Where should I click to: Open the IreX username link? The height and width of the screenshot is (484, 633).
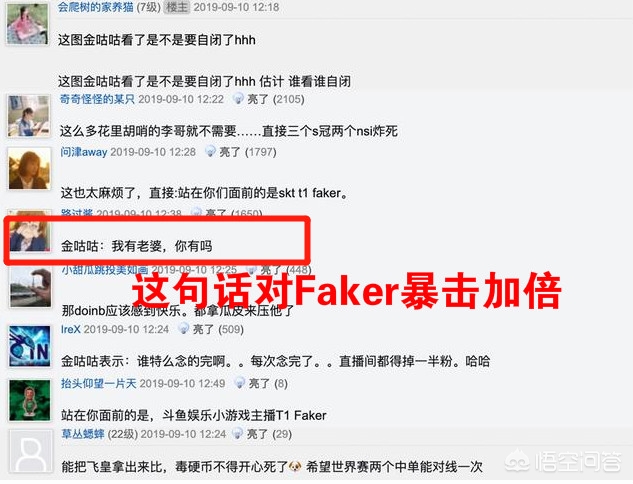(x=71, y=329)
